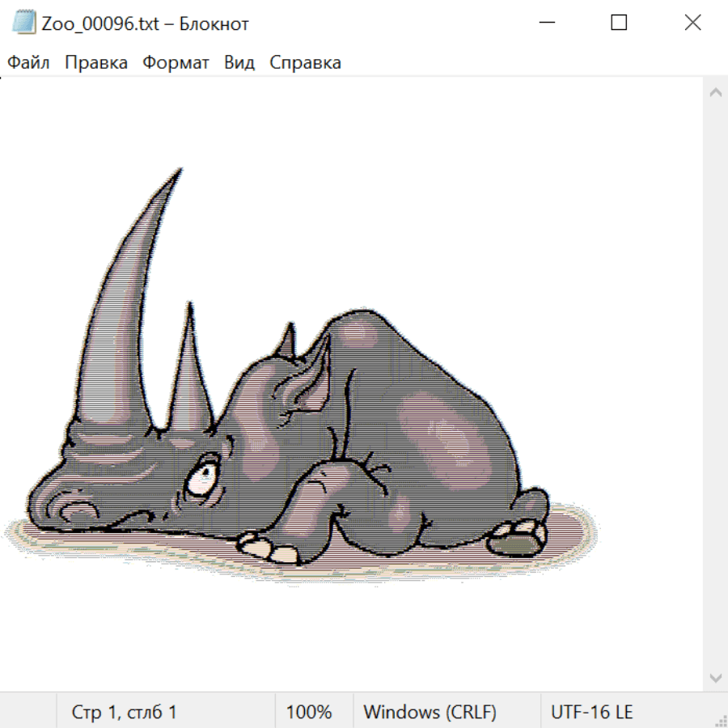Open the Формат menu
Screen dimensions: 728x728
pos(176,63)
